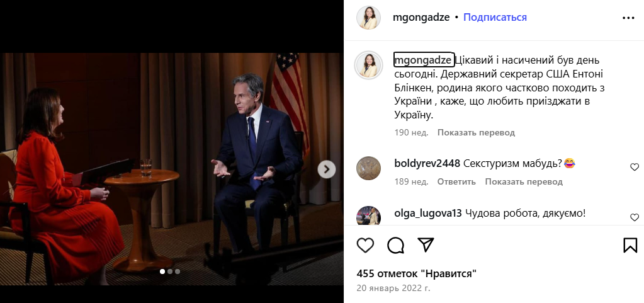644x303 pixels.
Task: Like olga_lugova13's comment
Action: pos(635,217)
